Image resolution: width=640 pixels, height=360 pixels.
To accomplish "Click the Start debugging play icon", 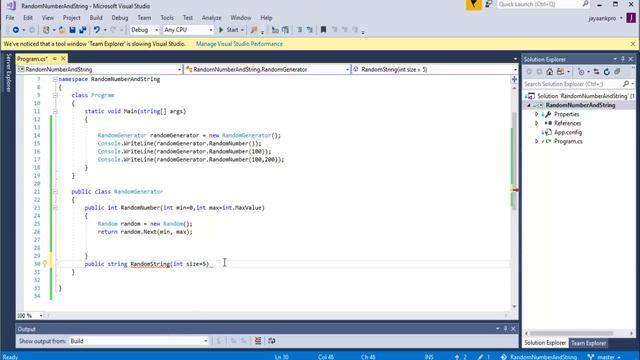I will pyautogui.click(x=221, y=30).
